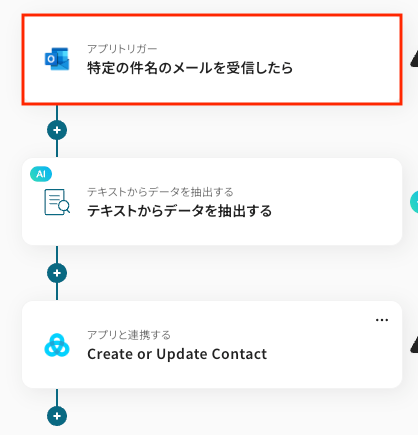Click the gray テキストからデータを抽出する subtitle

coord(160,192)
